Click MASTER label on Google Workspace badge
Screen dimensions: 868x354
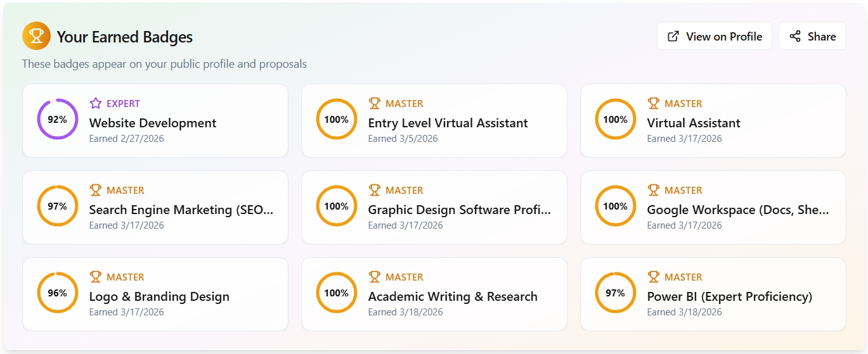point(683,190)
